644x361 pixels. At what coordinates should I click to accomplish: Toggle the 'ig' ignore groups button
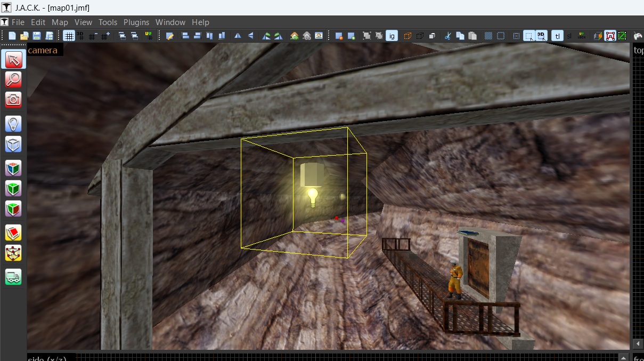coord(392,36)
